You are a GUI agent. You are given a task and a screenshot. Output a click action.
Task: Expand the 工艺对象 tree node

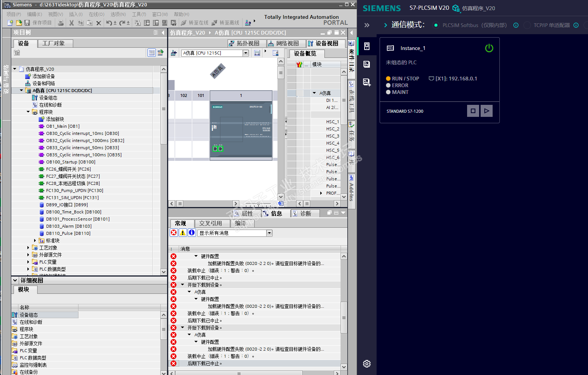tap(28, 248)
